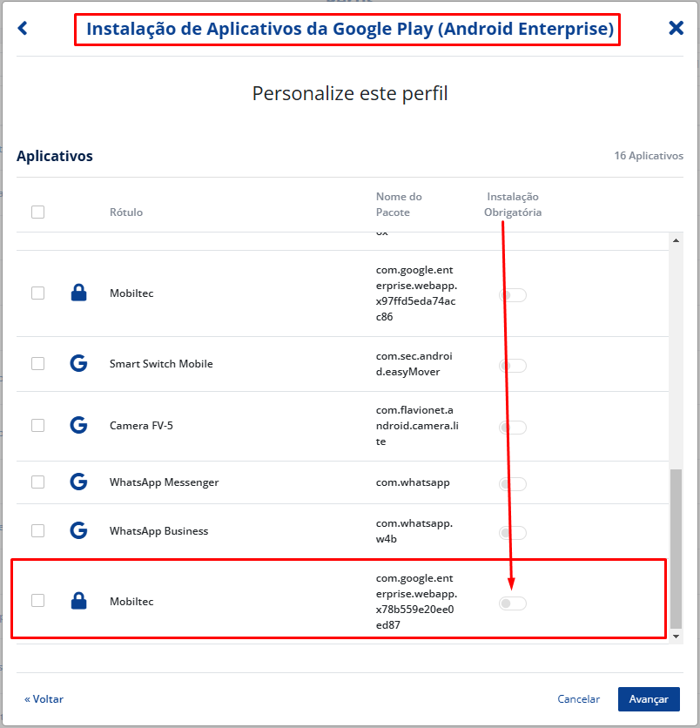Screen dimensions: 700x728
Task: Click package name ending x78b559e20ee0ed87
Action: (x=416, y=601)
